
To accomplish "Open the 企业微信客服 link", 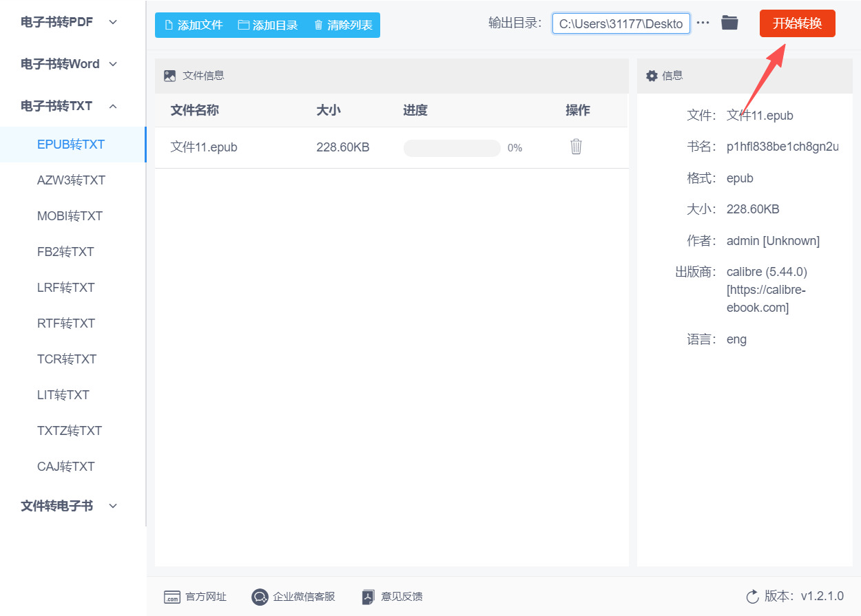I will click(x=304, y=597).
